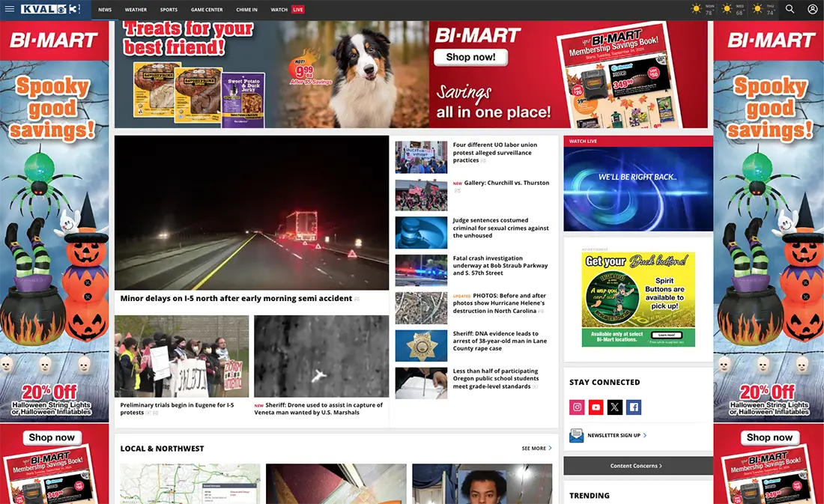The height and width of the screenshot is (504, 824).
Task: Click the Content Concerns button
Action: tap(638, 466)
